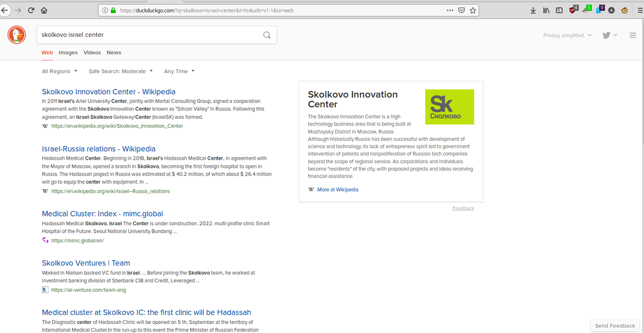This screenshot has width=644, height=333.
Task: Open Medical cluster at Skolkovo IC result
Action: coord(146,312)
